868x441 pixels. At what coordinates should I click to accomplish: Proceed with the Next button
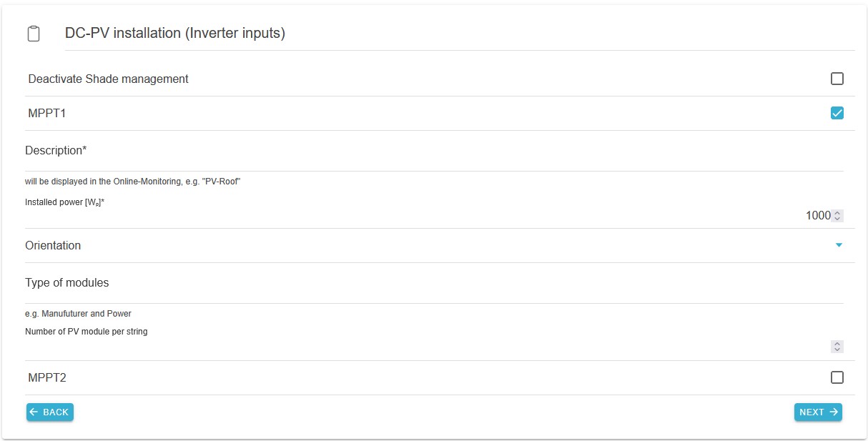coord(818,412)
